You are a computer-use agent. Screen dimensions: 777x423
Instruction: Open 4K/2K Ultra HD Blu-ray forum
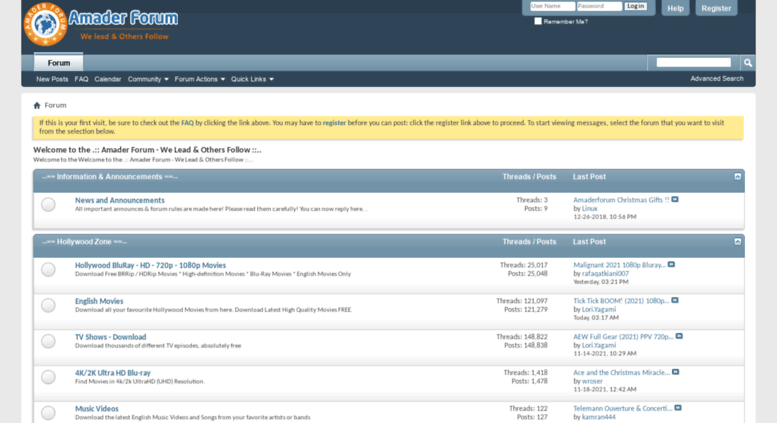[112, 373]
